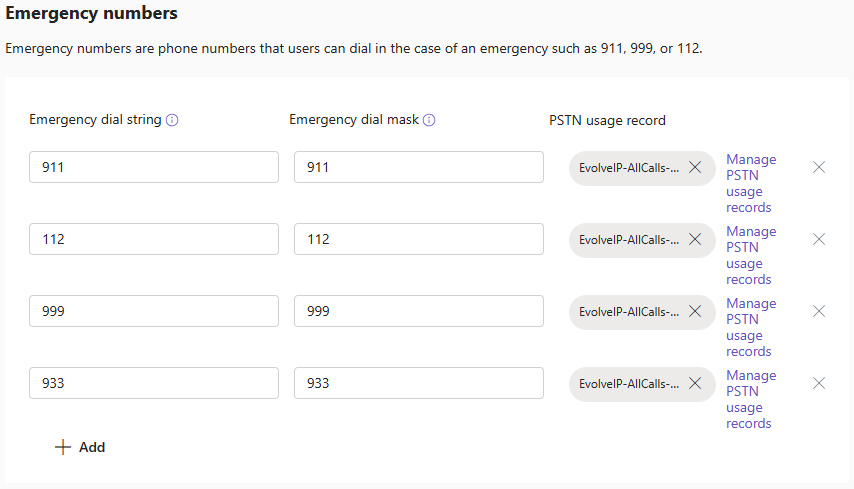Remove the PSTN usage tag in 112 row
Viewport: 854px width, 489px height.
(695, 239)
